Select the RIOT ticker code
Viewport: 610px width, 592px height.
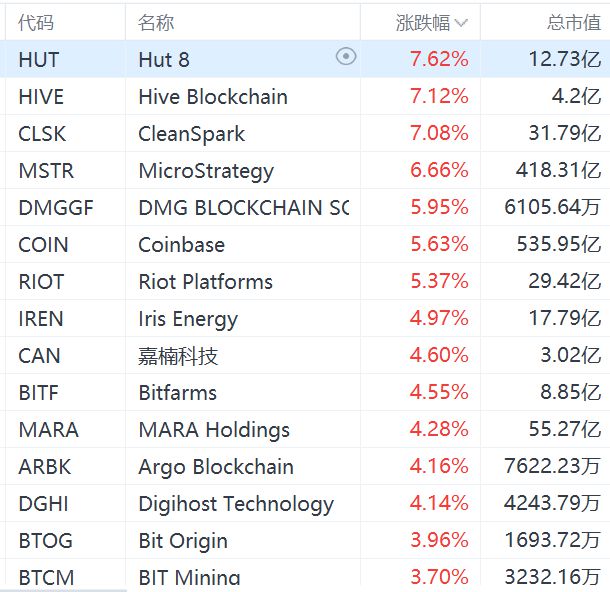click(x=41, y=281)
